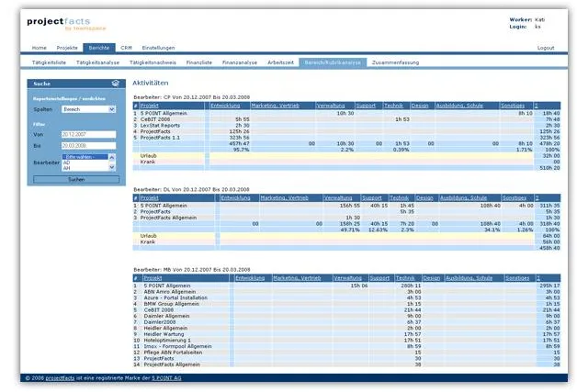Sort the DL table by Projekt

point(149,198)
